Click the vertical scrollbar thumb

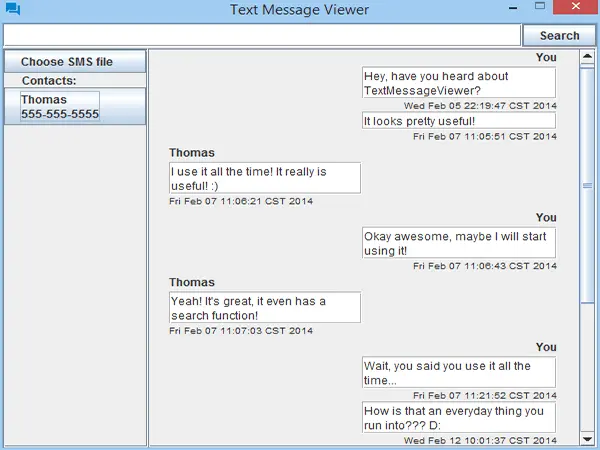[587, 185]
